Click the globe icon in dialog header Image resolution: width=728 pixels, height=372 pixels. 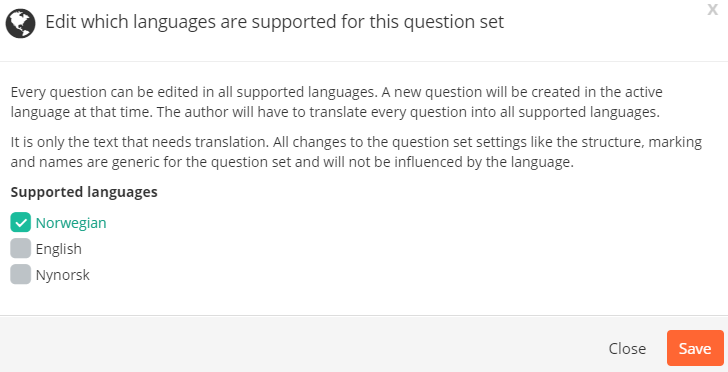tap(20, 23)
